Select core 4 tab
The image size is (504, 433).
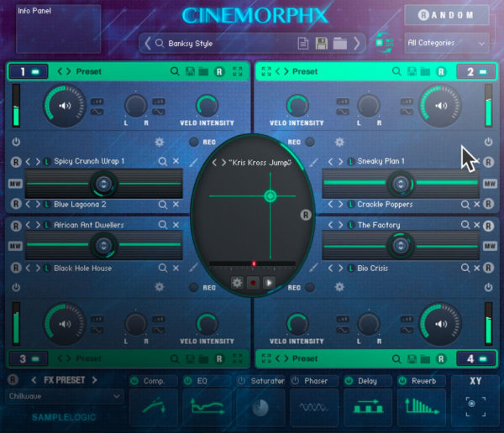coord(476,358)
